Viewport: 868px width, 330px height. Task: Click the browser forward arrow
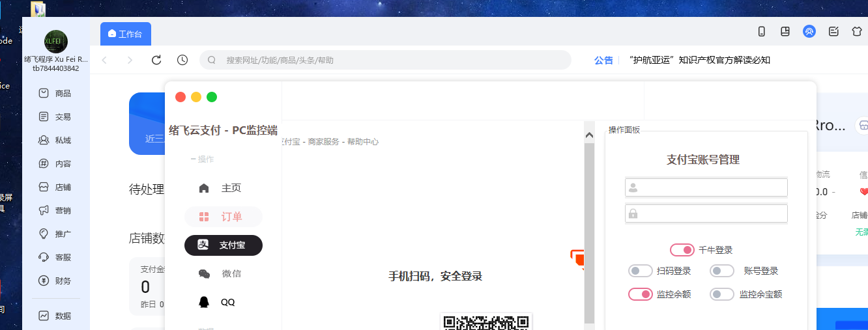[x=130, y=60]
